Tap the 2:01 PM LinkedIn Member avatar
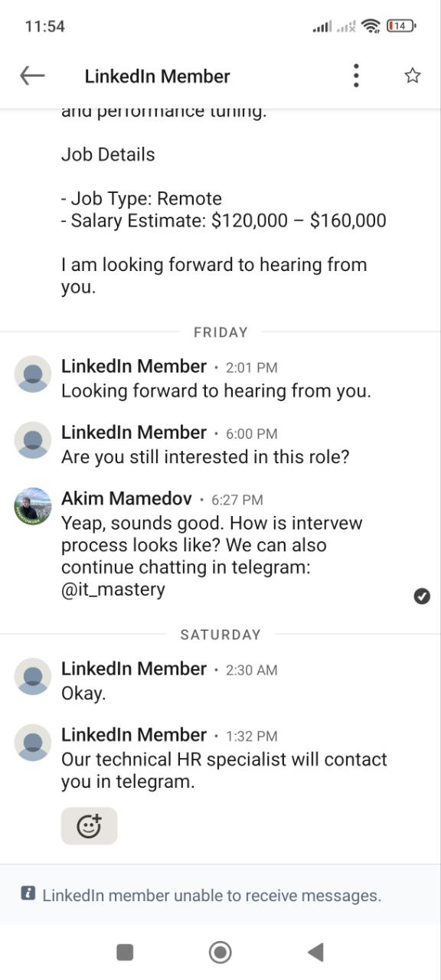The height and width of the screenshot is (980, 441). coord(33,374)
